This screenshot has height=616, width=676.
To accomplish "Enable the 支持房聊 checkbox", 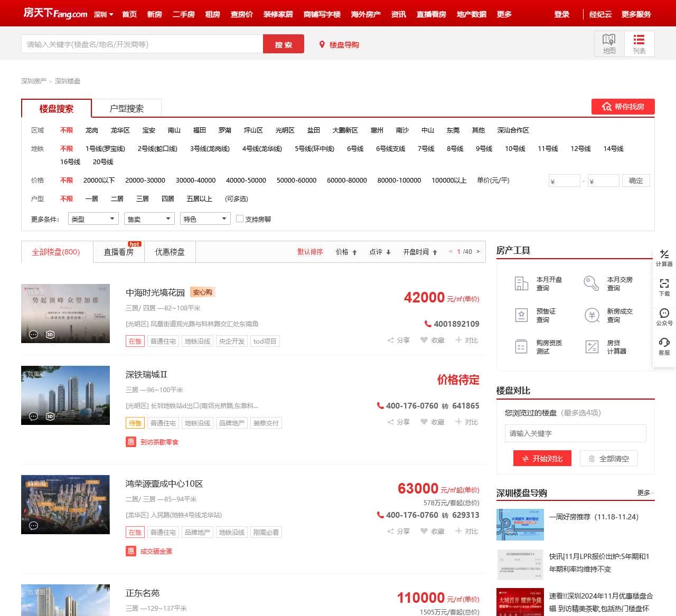I will tap(240, 219).
